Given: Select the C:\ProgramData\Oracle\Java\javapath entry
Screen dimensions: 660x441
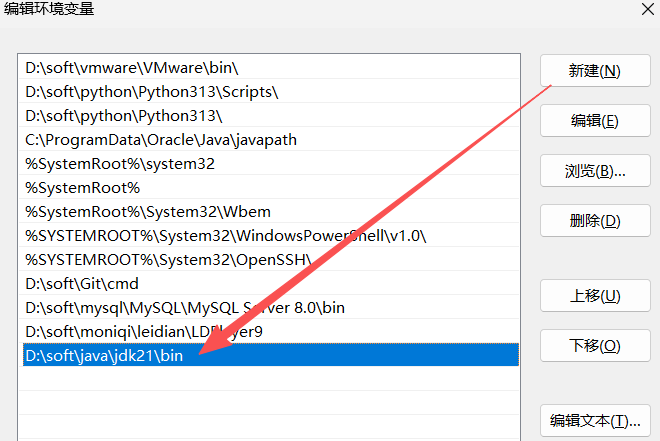Looking at the screenshot, I should (x=269, y=139).
